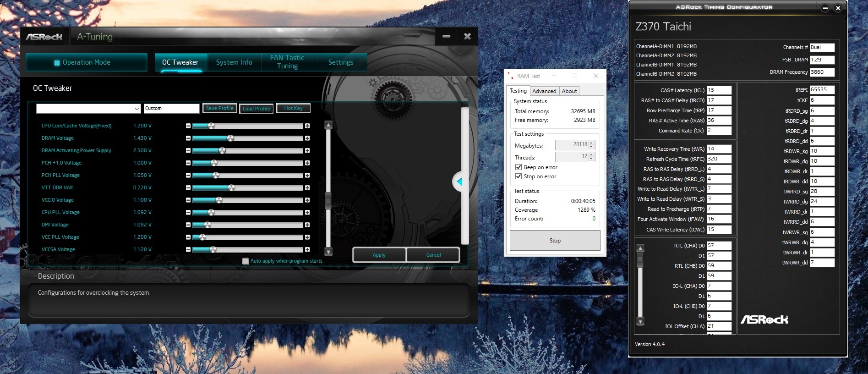The width and height of the screenshot is (868, 374).
Task: Increment Threads value with up arrow
Action: (x=591, y=154)
